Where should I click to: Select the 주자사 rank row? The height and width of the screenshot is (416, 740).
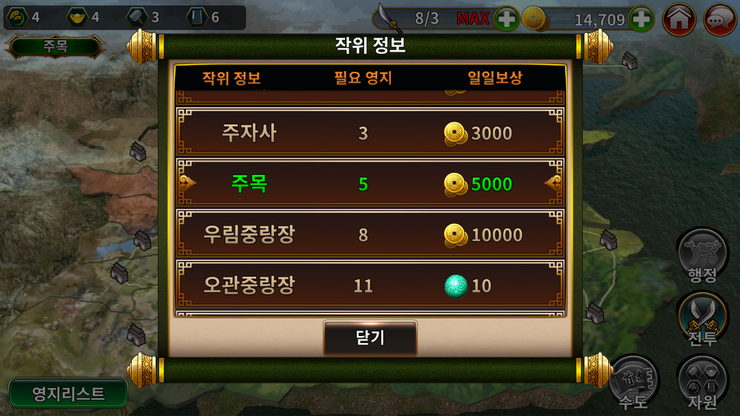tap(370, 133)
